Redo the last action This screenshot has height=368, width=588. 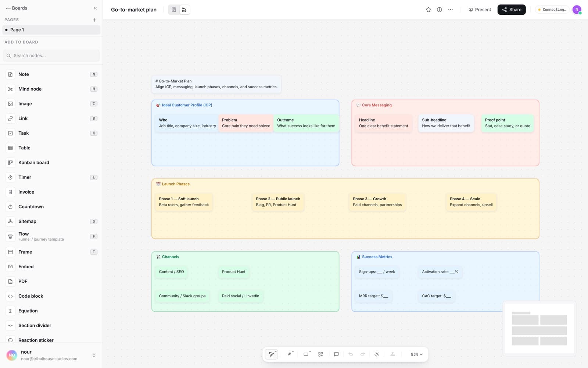(x=363, y=354)
